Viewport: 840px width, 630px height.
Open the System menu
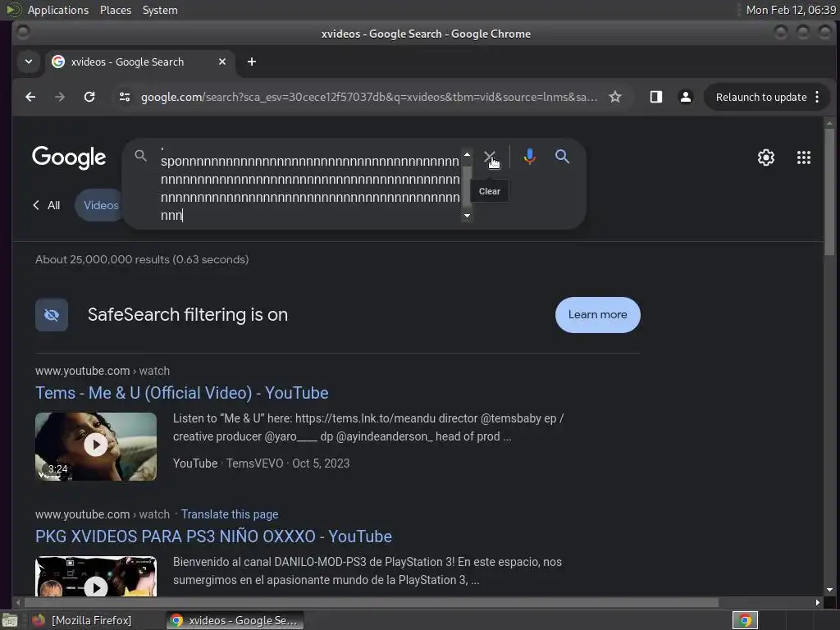[160, 10]
